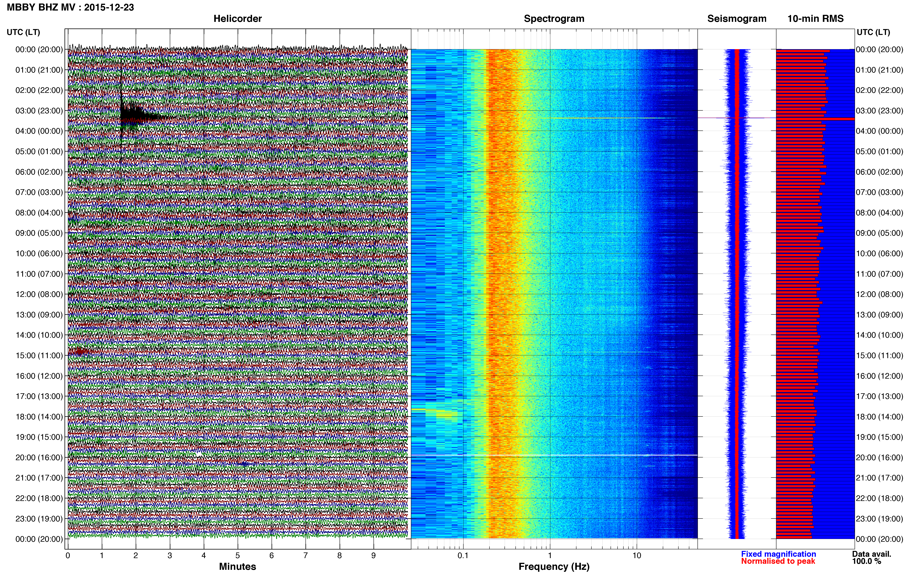Click the 'Fixed magnification' legend text
This screenshot has width=924, height=578.
click(778, 554)
